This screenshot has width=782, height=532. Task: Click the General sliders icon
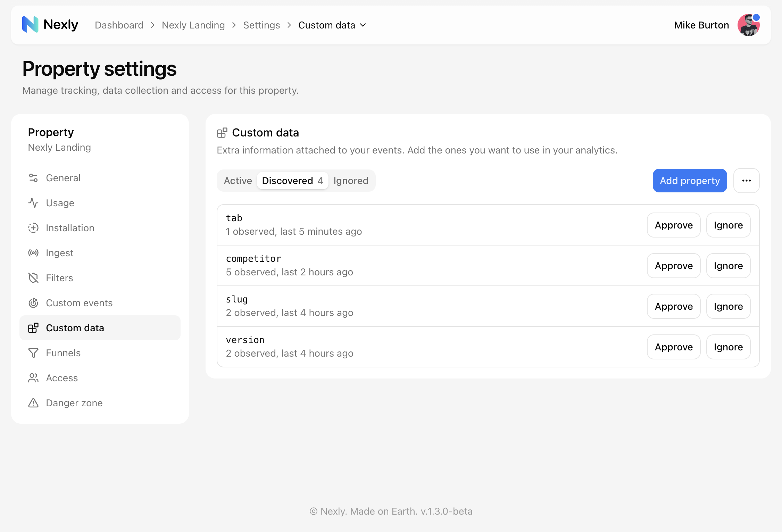(33, 178)
